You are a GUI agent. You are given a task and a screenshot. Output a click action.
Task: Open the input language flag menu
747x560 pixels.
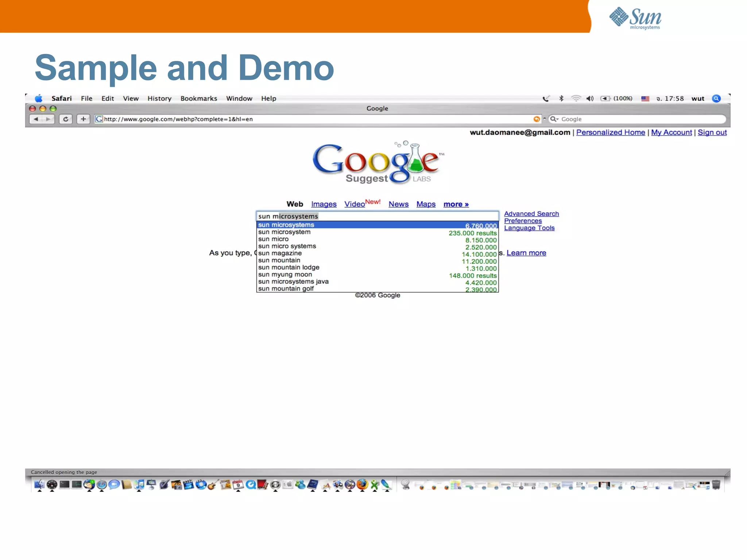click(645, 99)
